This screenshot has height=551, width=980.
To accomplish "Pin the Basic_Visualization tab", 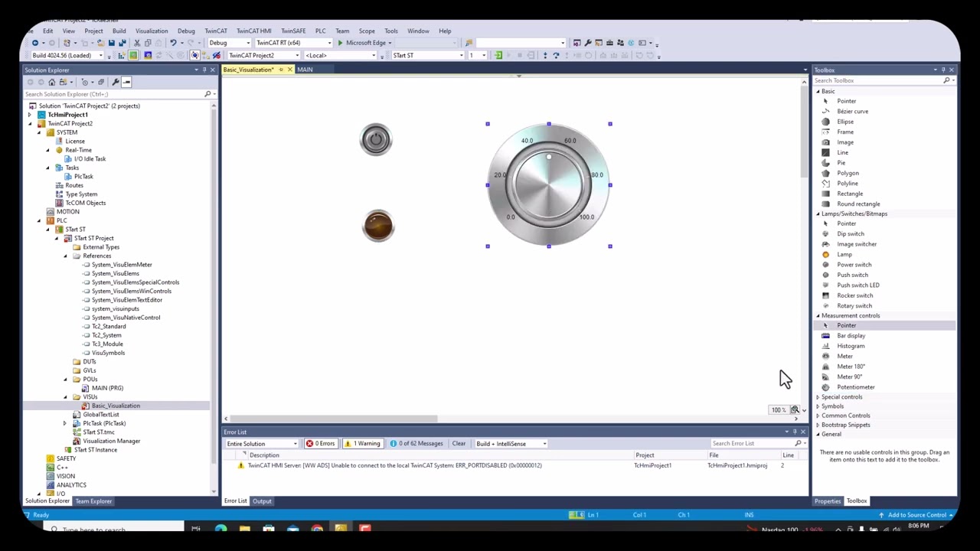I will (x=280, y=70).
